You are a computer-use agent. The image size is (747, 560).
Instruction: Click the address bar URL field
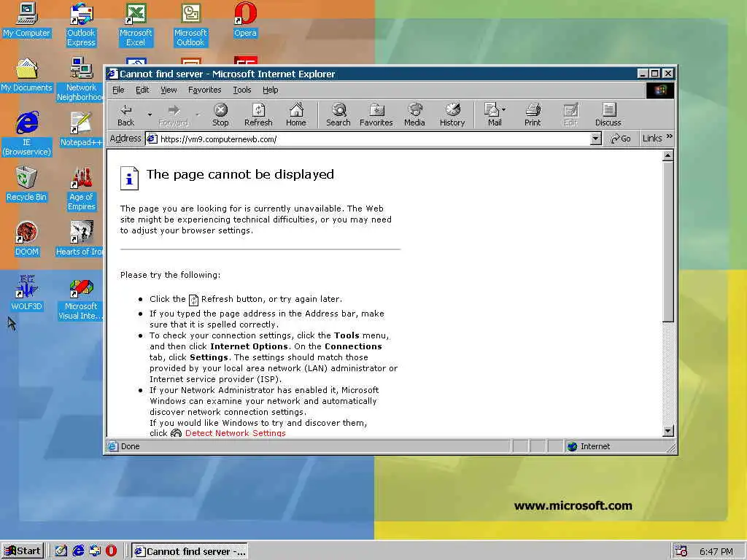(x=368, y=139)
